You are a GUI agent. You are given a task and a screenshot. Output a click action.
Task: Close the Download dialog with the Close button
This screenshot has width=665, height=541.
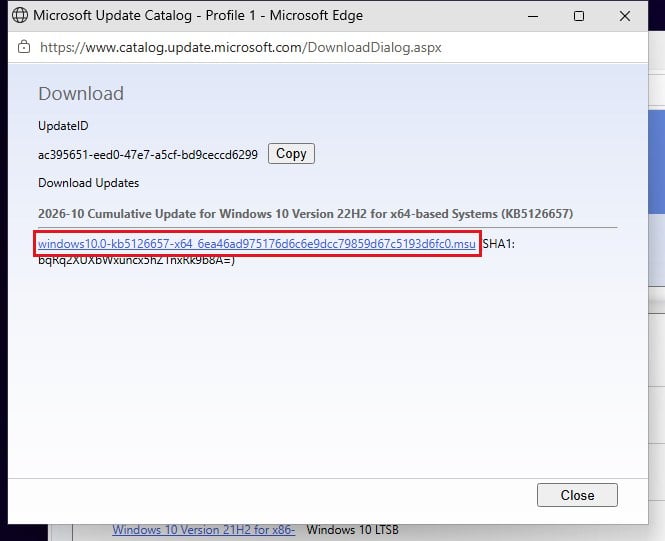coord(577,495)
